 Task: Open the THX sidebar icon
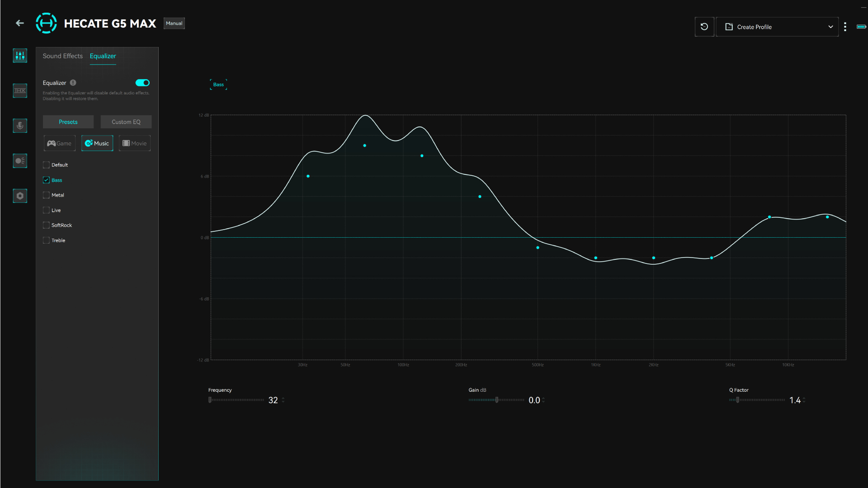(x=20, y=91)
